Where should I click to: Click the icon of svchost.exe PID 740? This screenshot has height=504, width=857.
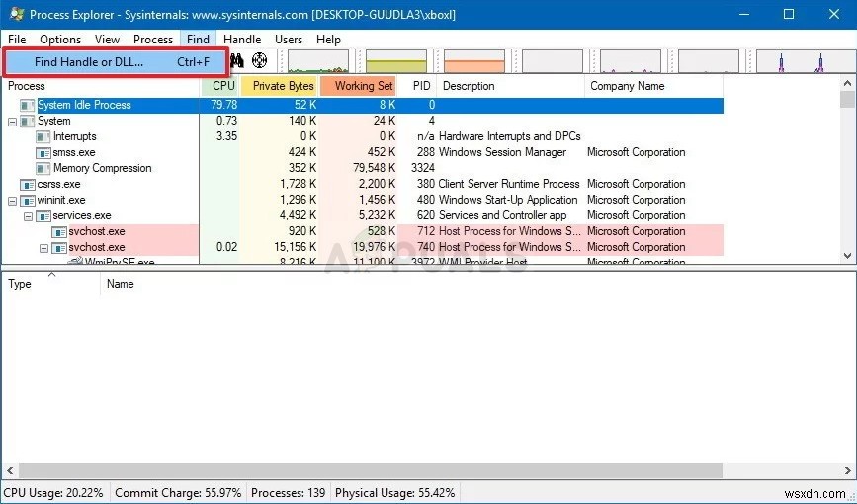tap(59, 248)
